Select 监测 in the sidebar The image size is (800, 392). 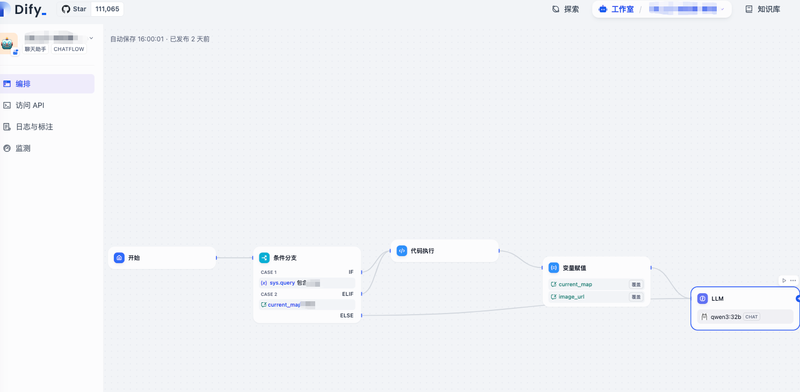tap(47, 149)
